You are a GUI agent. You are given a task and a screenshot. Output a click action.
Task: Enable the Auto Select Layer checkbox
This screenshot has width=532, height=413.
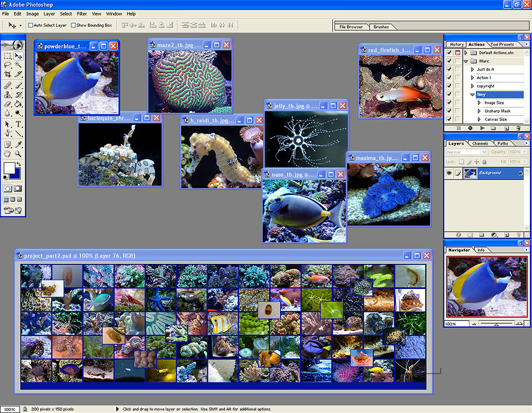coord(31,25)
